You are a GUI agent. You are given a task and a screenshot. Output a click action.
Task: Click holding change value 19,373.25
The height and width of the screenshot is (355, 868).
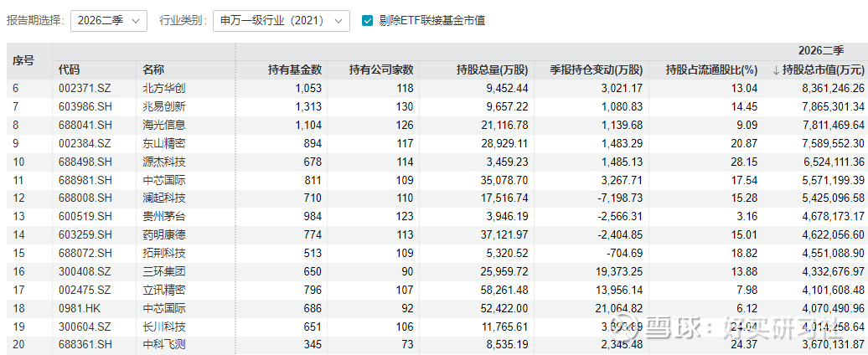(x=619, y=271)
